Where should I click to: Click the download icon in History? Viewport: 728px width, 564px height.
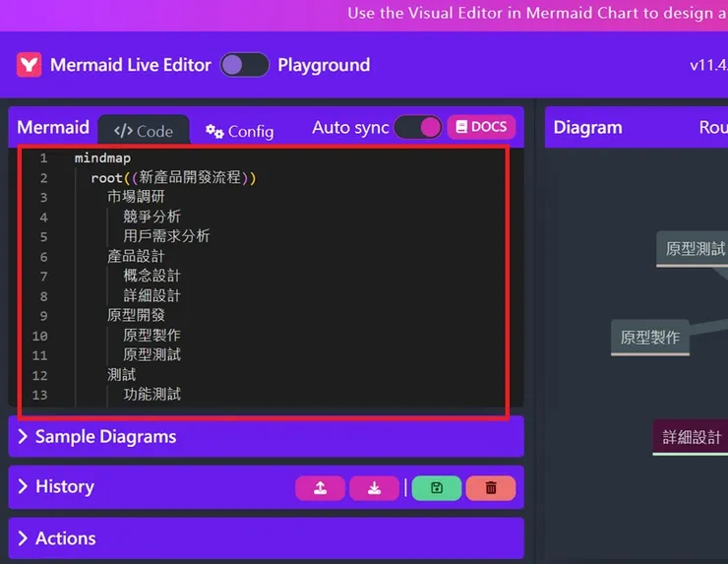coord(374,488)
